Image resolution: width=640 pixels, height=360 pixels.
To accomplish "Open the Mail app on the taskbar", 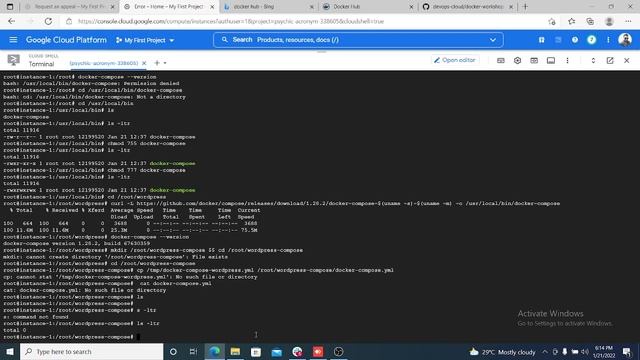I will coord(276,351).
